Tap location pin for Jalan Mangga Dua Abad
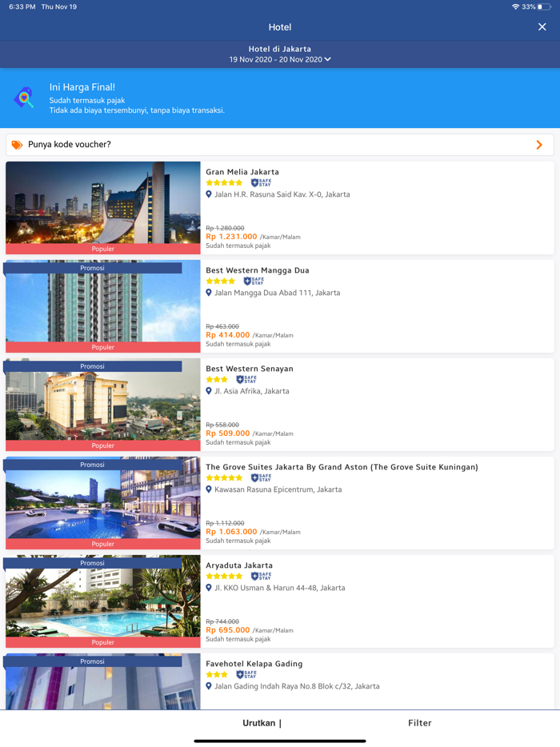The image size is (560, 747). (x=209, y=293)
